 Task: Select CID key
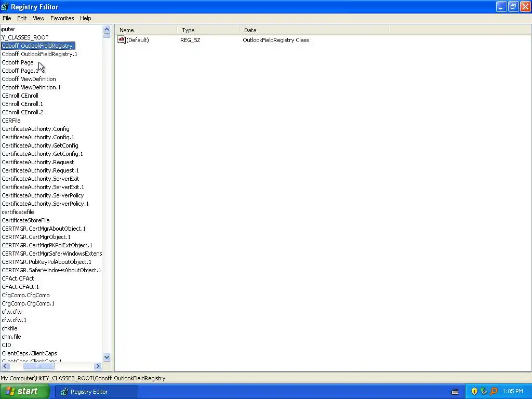point(6,345)
